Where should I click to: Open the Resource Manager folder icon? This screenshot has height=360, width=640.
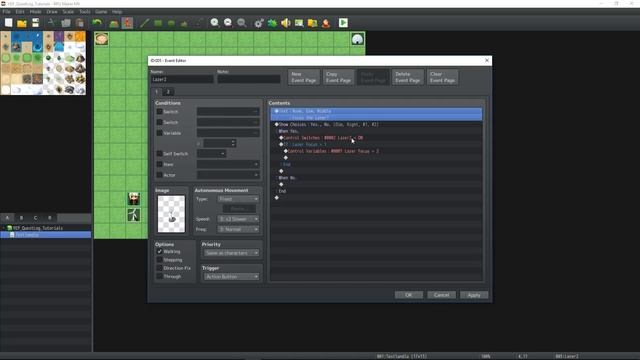[313, 23]
